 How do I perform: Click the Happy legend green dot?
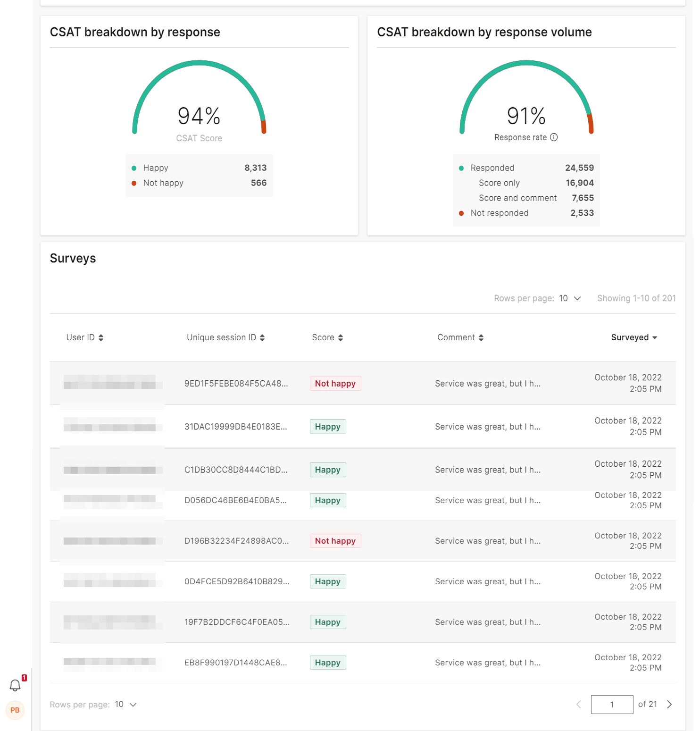tap(134, 168)
